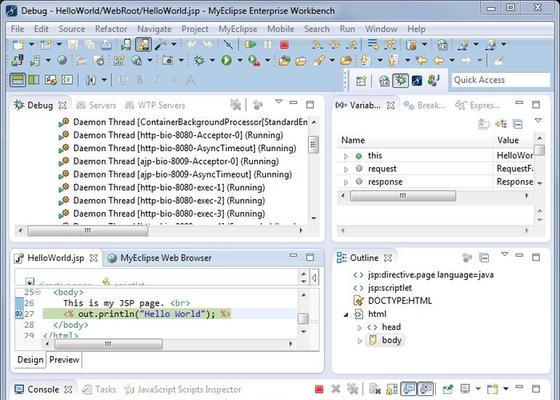Click the Design tab button below editor

30,360
